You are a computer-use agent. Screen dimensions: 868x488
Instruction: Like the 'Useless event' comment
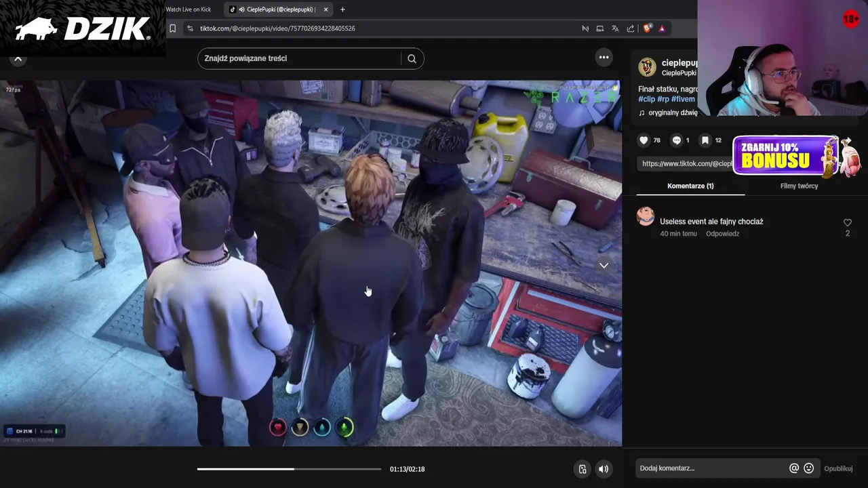click(x=847, y=223)
